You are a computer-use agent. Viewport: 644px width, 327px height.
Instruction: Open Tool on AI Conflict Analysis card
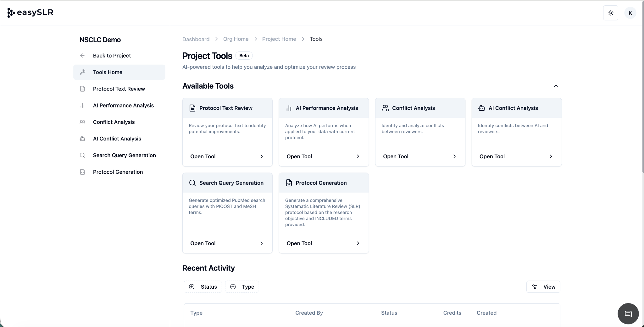(x=516, y=156)
